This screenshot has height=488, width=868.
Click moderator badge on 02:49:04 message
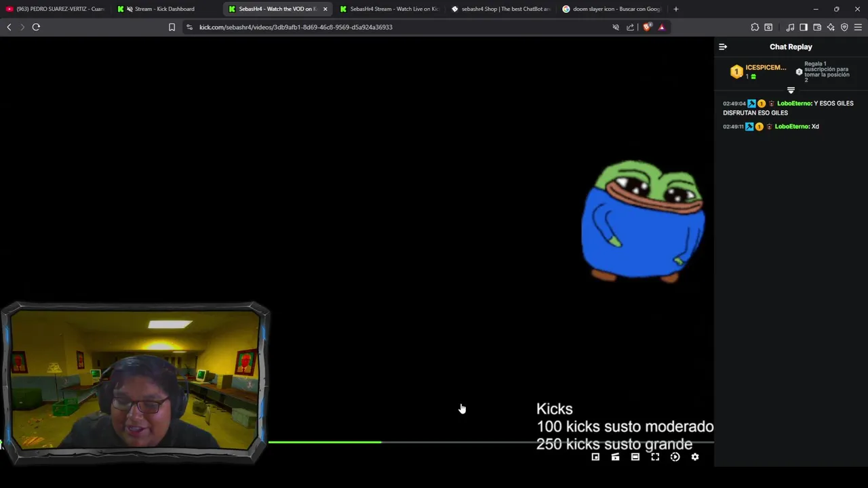[751, 104]
